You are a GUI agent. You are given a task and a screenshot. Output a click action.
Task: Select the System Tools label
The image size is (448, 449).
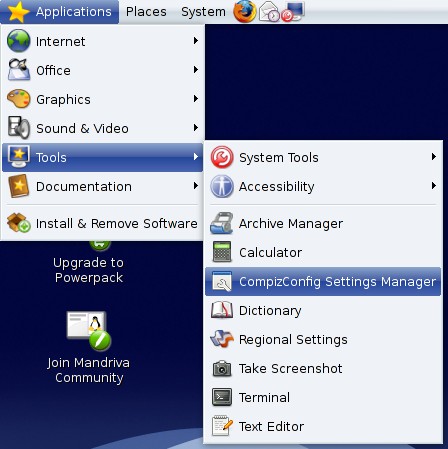coord(279,157)
